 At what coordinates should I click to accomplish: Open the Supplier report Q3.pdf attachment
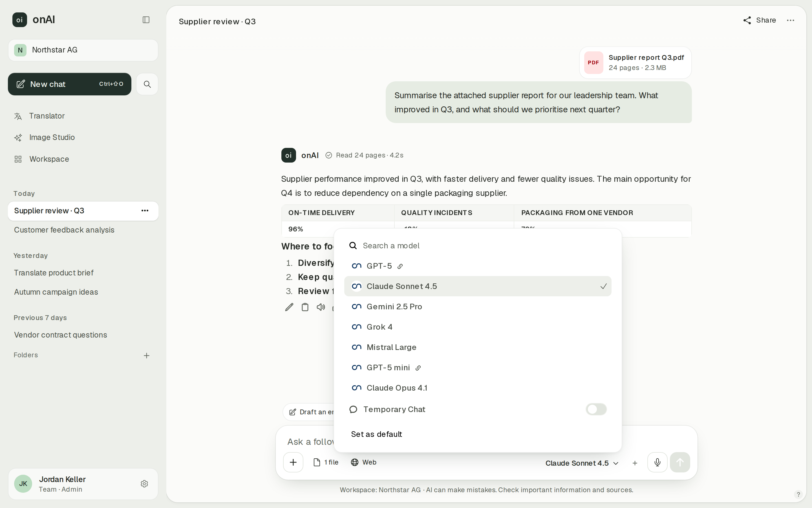tap(635, 62)
